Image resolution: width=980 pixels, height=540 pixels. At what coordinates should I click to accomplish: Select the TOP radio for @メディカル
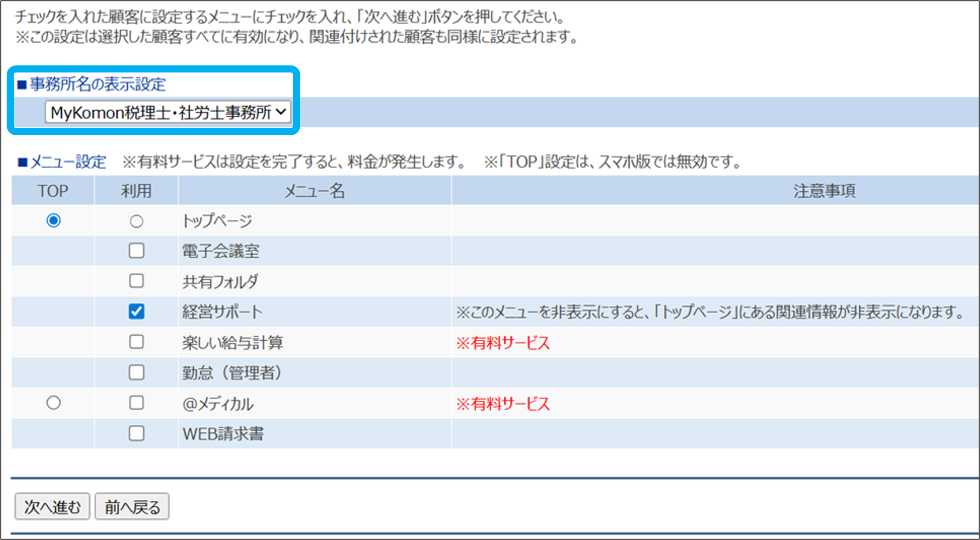[54, 403]
